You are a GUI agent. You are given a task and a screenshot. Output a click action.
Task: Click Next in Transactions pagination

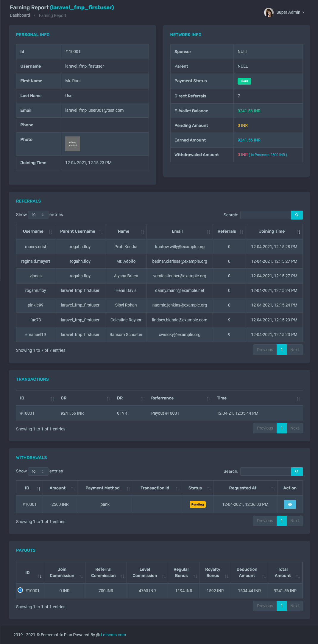click(x=294, y=428)
